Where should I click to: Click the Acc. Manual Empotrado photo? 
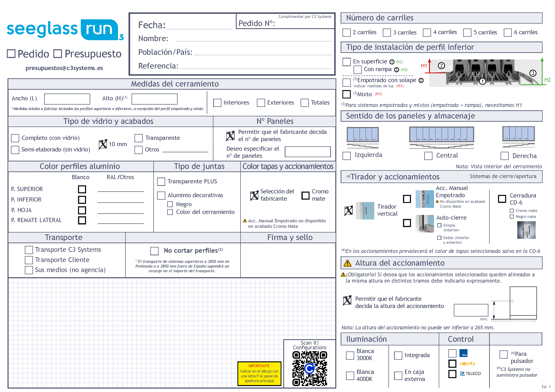tap(424, 199)
